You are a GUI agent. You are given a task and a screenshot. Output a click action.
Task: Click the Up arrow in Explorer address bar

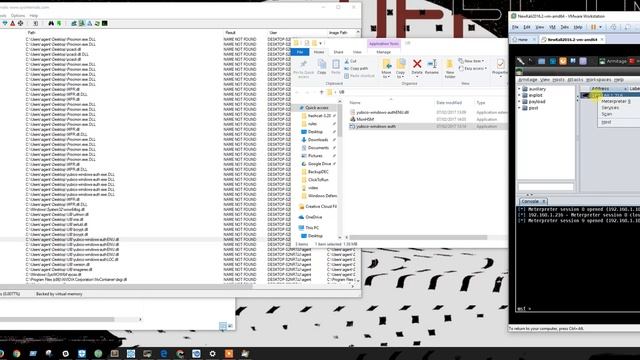(x=322, y=92)
